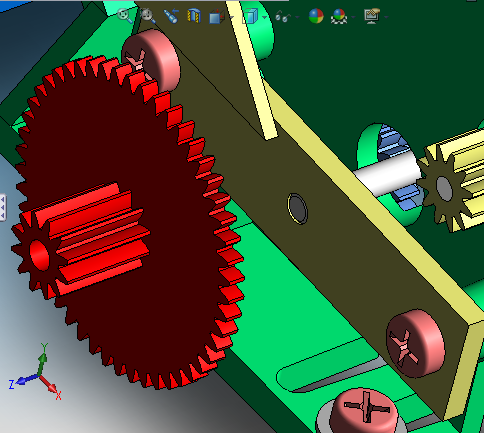Open Edit Appearance color ball
The width and height of the screenshot is (484, 433).
316,16
